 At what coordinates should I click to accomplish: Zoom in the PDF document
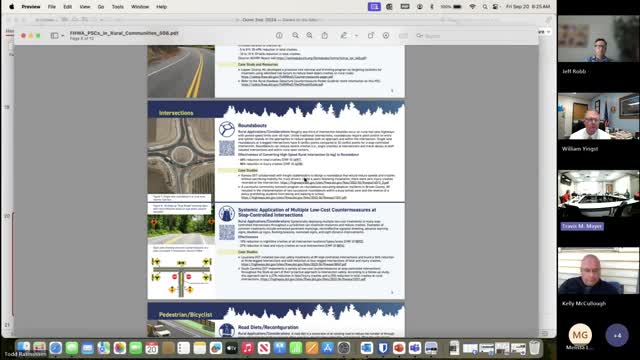pos(309,36)
